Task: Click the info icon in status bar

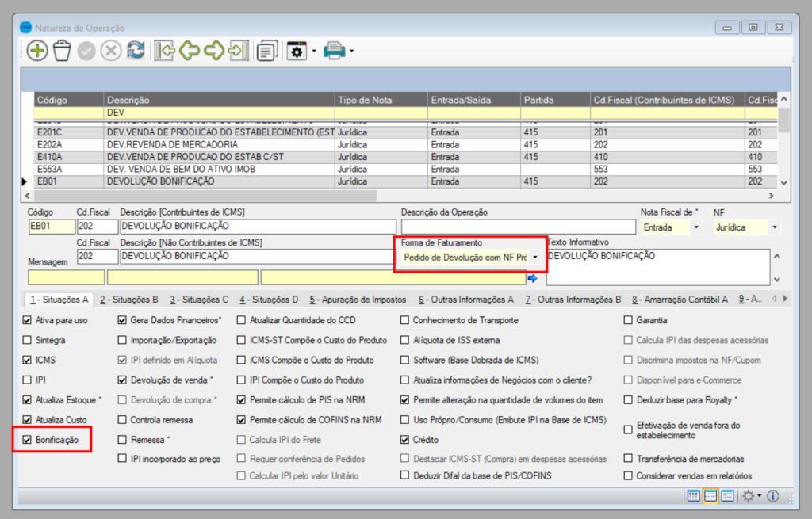Action: pyautogui.click(x=772, y=496)
